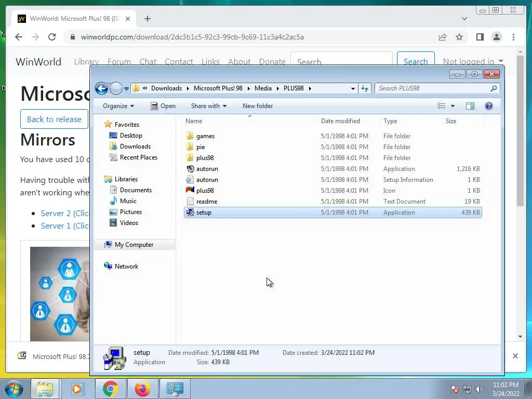Select the games folder icon
The width and height of the screenshot is (532, 399).
point(190,136)
